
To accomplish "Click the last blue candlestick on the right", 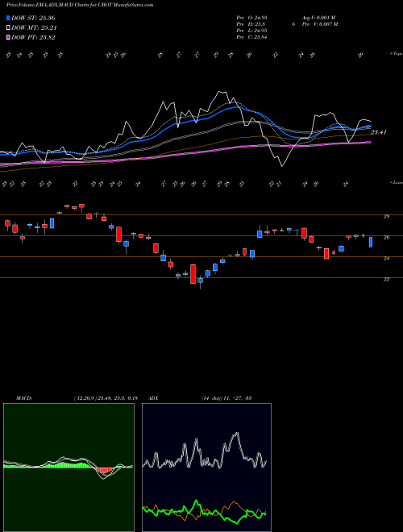I will (x=371, y=243).
